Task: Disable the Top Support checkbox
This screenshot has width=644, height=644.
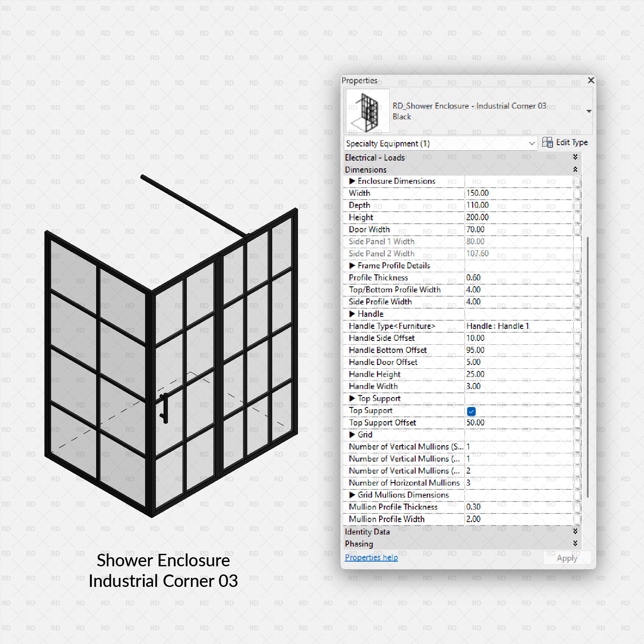Action: (x=471, y=411)
